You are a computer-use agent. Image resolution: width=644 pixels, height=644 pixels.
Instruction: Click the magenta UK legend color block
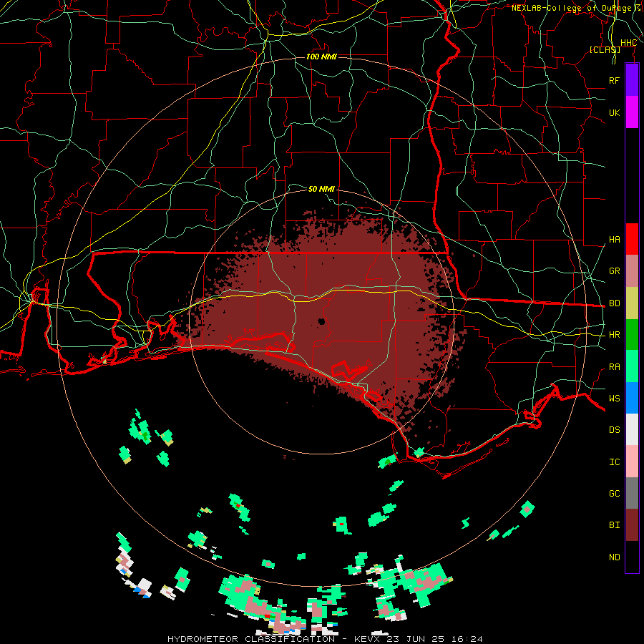tap(632, 112)
